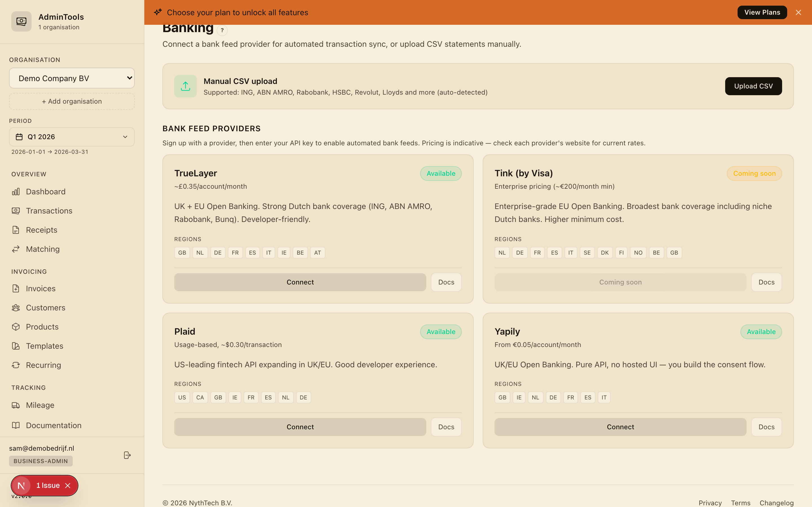Viewport: 812px width, 507px height.
Task: Click View Plans in the banner
Action: (x=762, y=12)
